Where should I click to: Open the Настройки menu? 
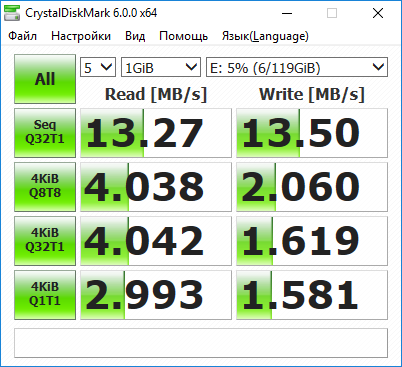coord(81,36)
